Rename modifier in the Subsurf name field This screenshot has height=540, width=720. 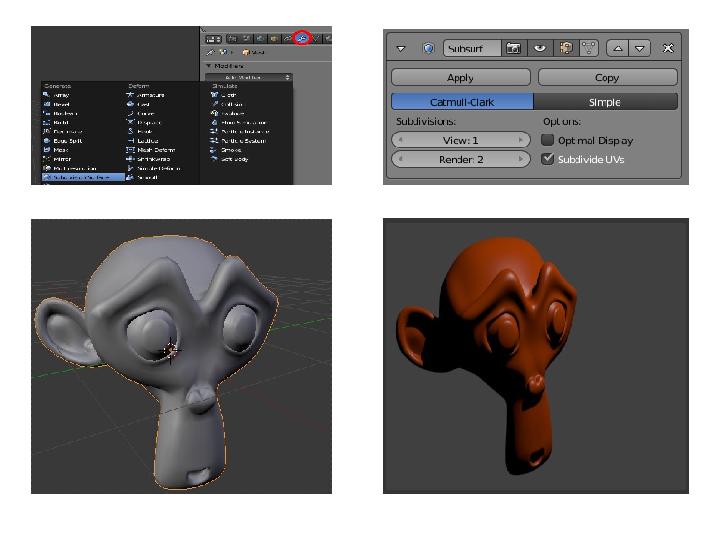click(471, 48)
